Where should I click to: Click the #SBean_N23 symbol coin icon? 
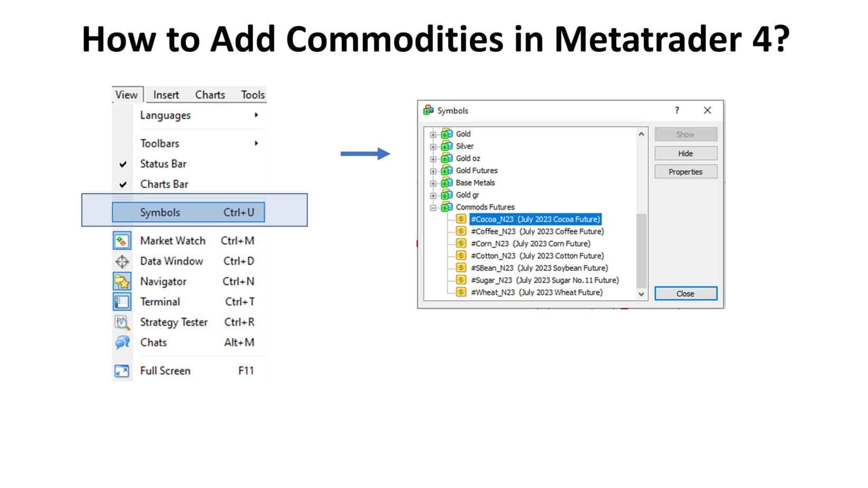click(x=461, y=267)
